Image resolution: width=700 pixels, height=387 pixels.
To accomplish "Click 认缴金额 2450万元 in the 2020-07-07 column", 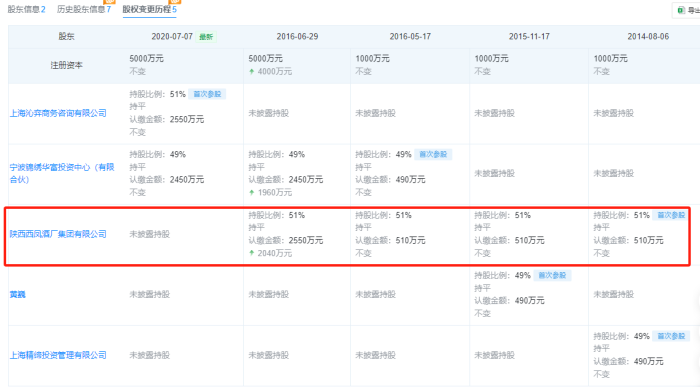I will (x=167, y=179).
